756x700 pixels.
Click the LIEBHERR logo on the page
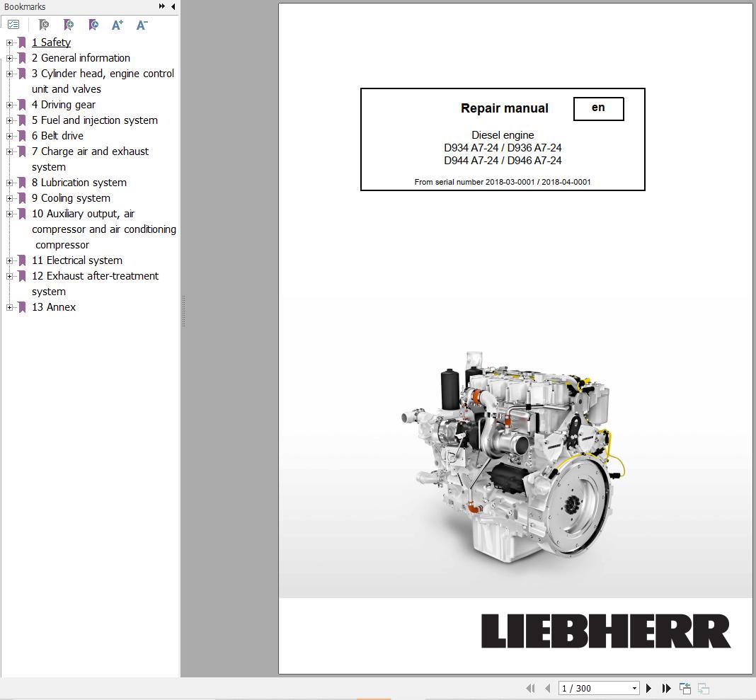tap(605, 631)
